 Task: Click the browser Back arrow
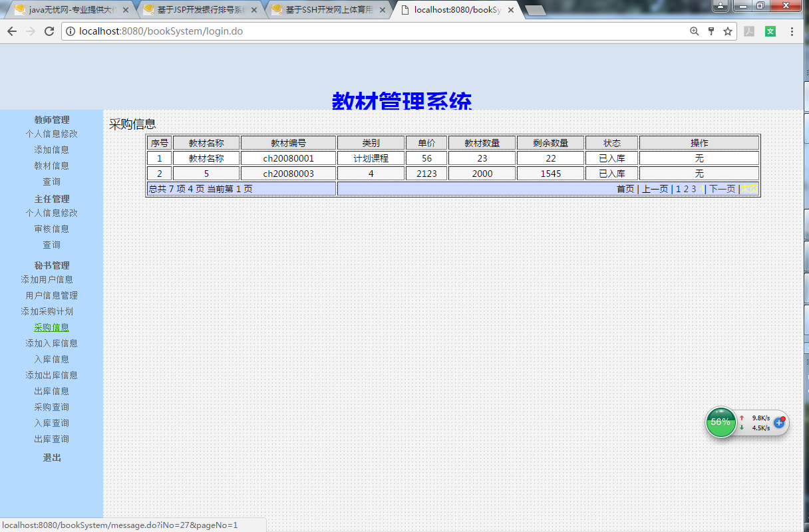pos(12,31)
